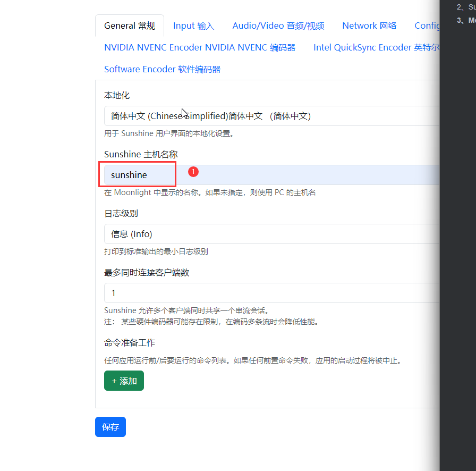Click the 注: 某些硬件编码器 note line
The width and height of the screenshot is (476, 471).
click(x=211, y=322)
